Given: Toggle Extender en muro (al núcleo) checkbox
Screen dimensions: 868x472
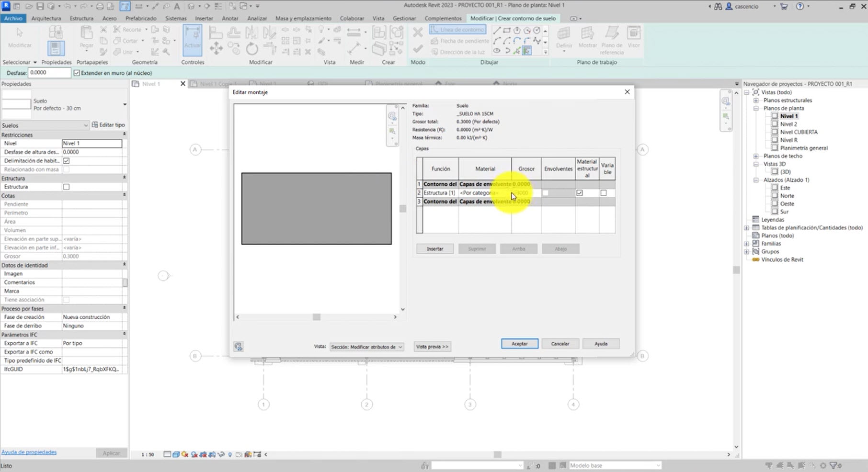Looking at the screenshot, I should [77, 73].
